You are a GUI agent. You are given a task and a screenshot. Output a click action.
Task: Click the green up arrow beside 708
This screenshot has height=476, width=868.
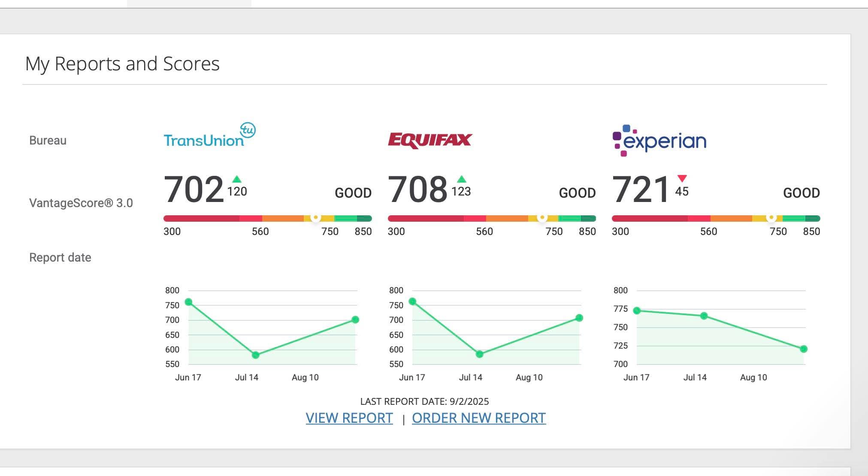(x=461, y=179)
